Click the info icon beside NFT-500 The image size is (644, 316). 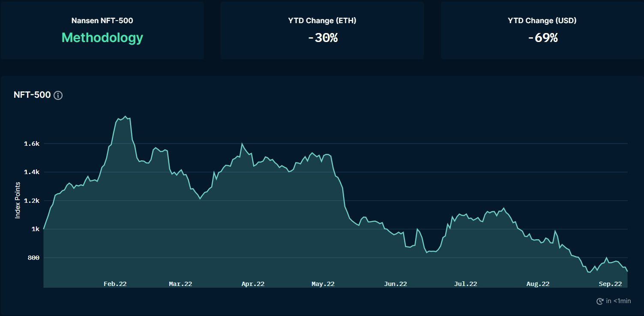tap(58, 95)
